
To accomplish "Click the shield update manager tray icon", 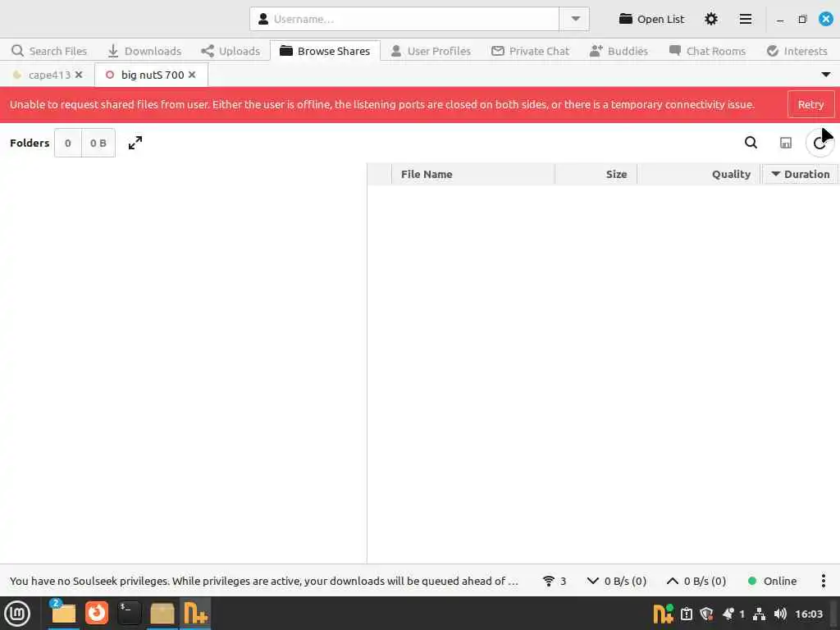I will [706, 614].
